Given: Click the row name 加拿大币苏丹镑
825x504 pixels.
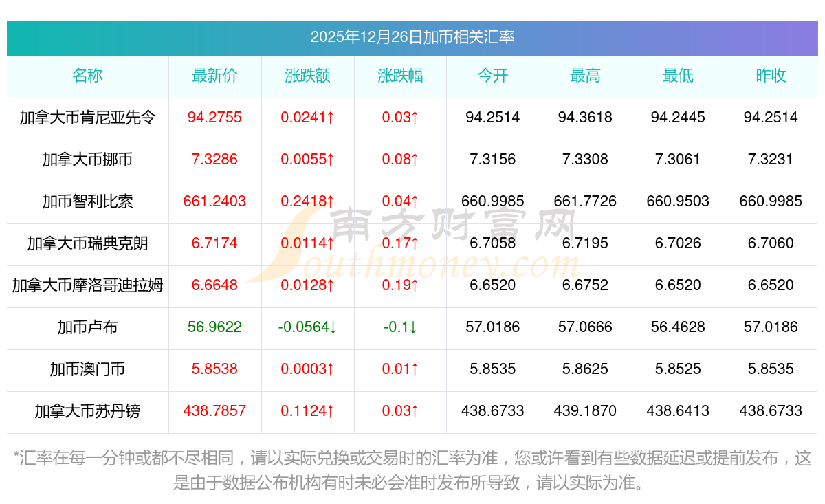Looking at the screenshot, I should click(87, 411).
